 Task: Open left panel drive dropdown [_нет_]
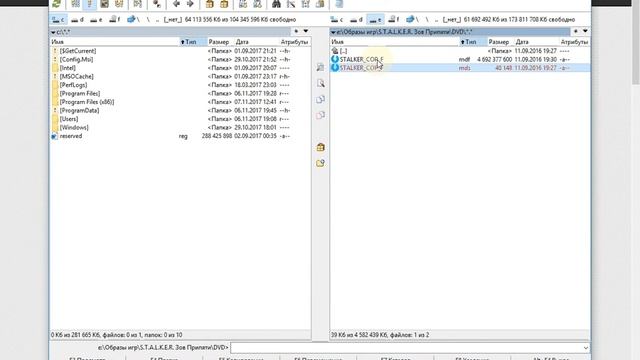[x=172, y=19]
